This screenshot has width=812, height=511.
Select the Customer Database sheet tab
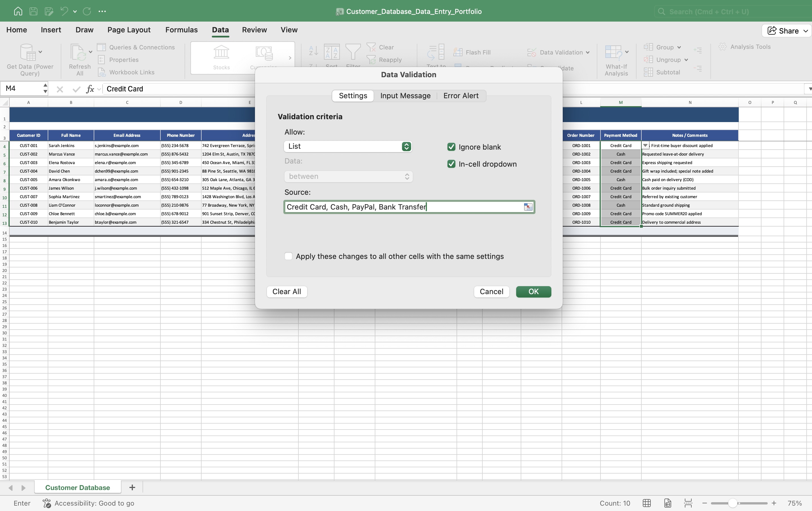coord(78,487)
